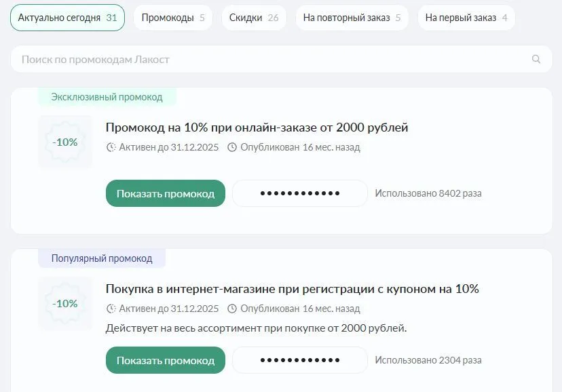The image size is (562, 392).
Task: Click the search magnifier icon
Action: tap(536, 59)
